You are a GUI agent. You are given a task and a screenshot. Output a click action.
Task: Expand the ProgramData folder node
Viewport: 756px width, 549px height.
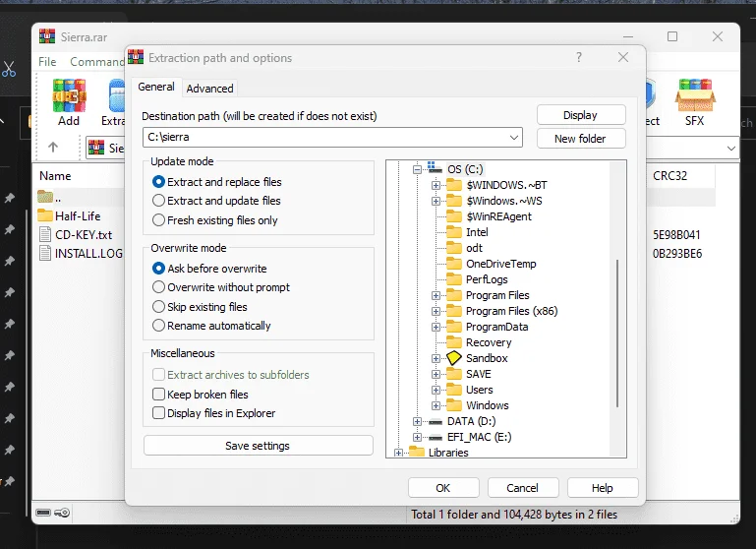[436, 327]
